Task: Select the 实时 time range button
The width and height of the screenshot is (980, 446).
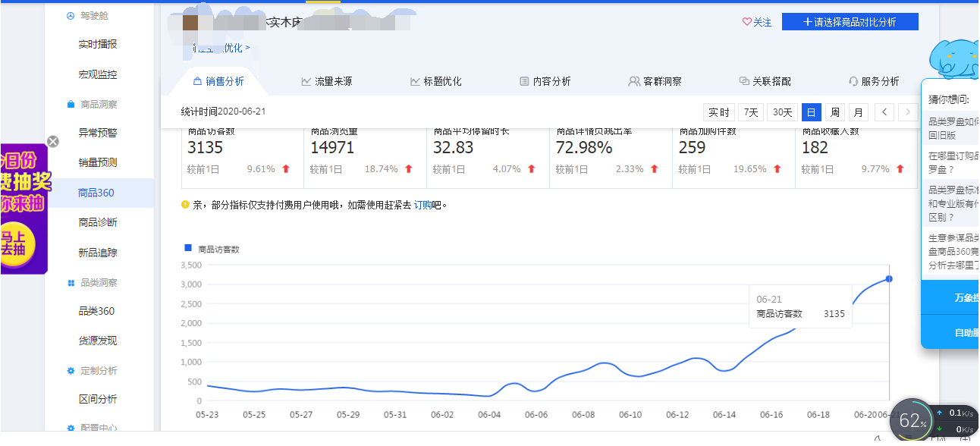Action: [x=719, y=112]
